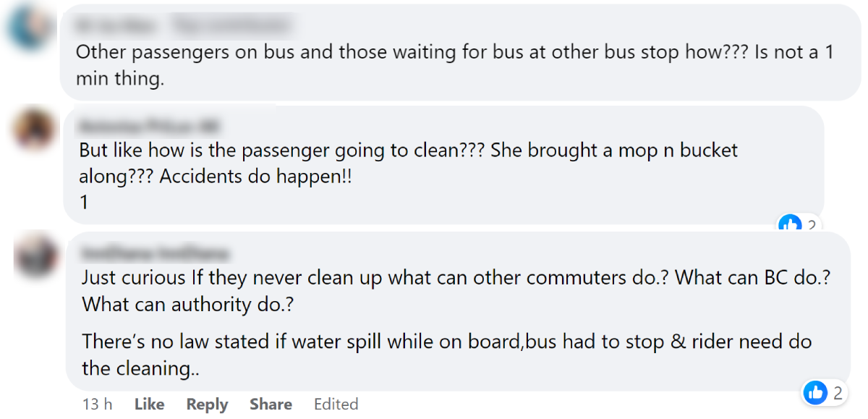View the edit history via Edited
The image size is (868, 419).
coord(336,404)
